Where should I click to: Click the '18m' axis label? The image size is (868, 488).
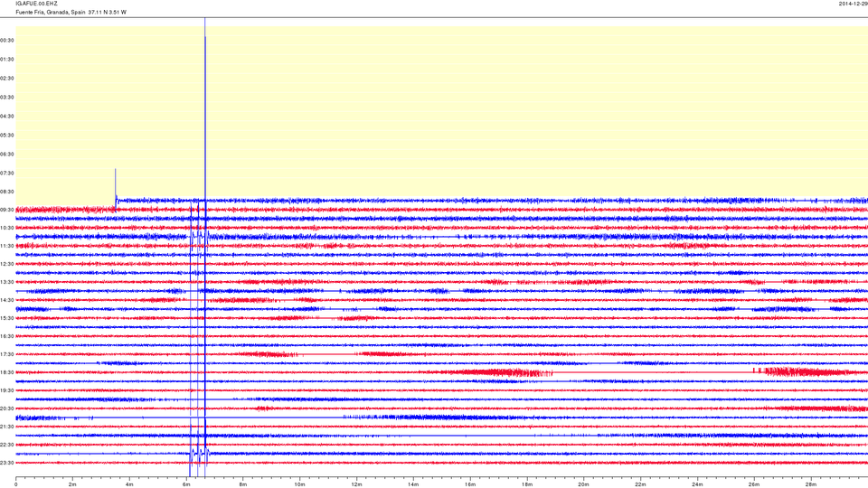point(527,484)
